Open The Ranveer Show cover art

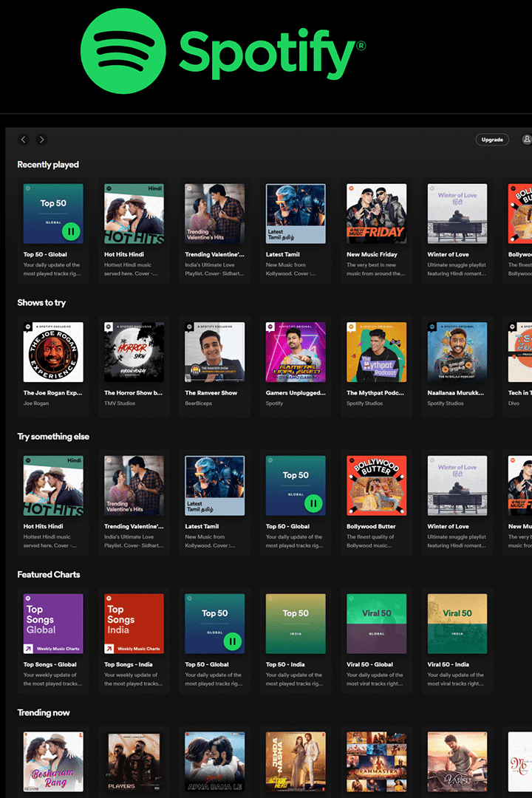tap(215, 352)
